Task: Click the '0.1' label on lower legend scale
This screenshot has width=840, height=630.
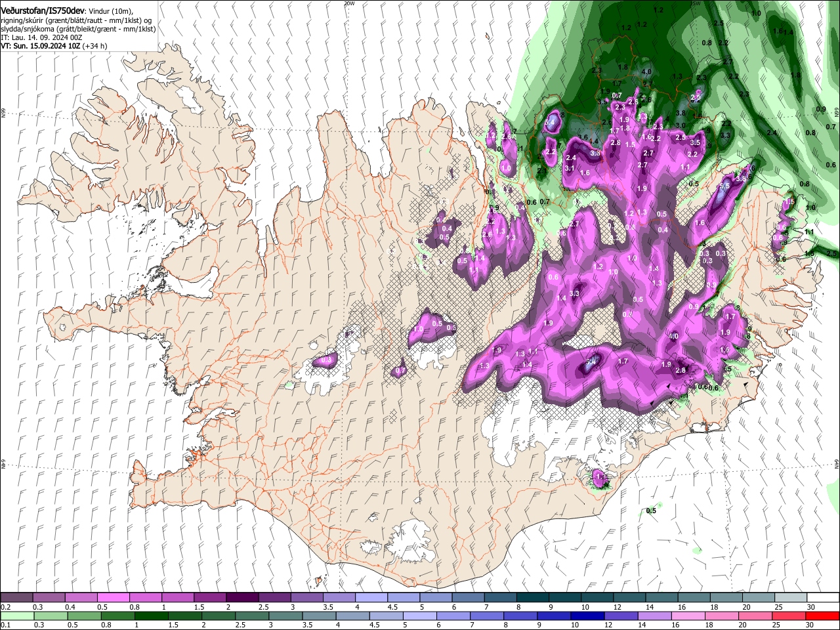Action: point(5,625)
